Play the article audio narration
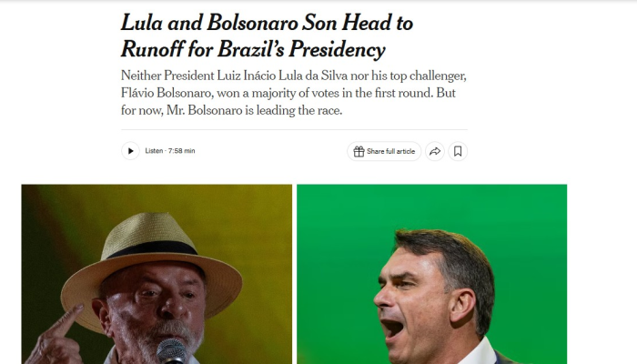 click(x=130, y=151)
